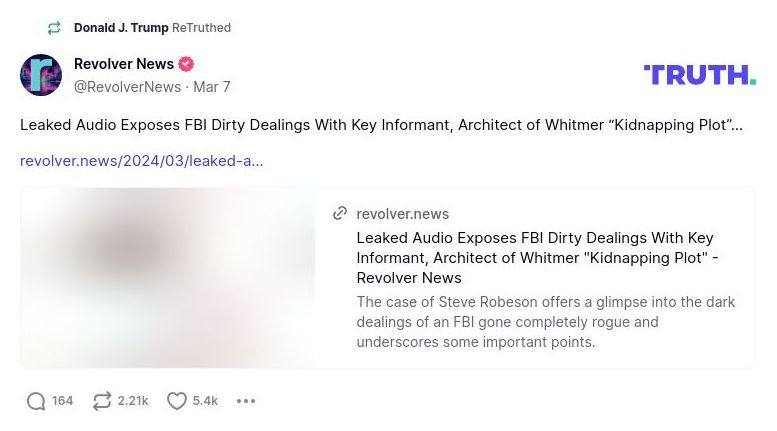Click the red verified badge

[x=186, y=64]
